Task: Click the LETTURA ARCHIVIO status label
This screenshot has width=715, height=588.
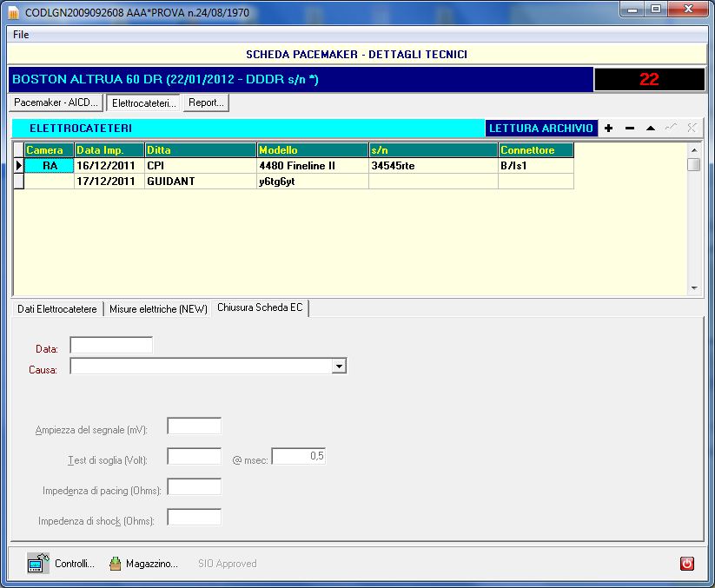Action: point(540,128)
